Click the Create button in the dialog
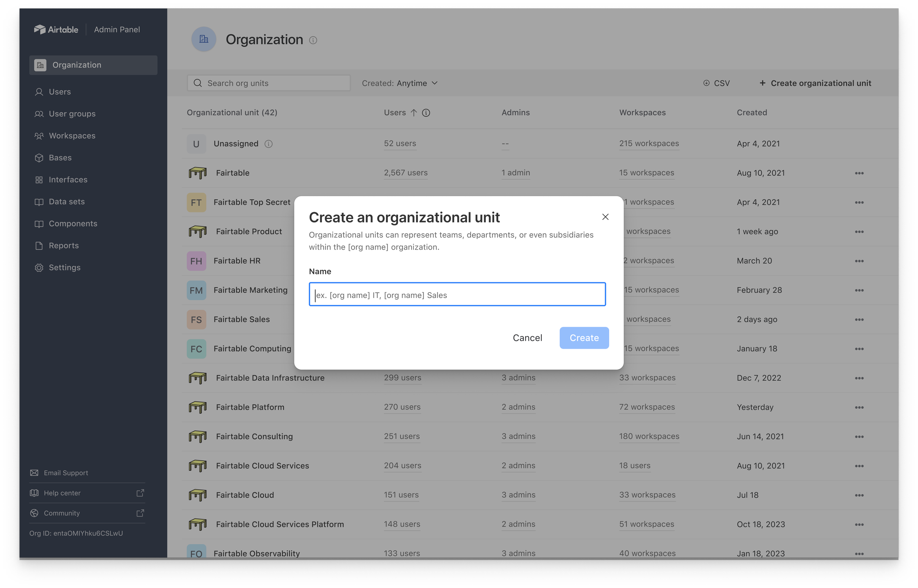This screenshot has width=918, height=588. click(584, 338)
